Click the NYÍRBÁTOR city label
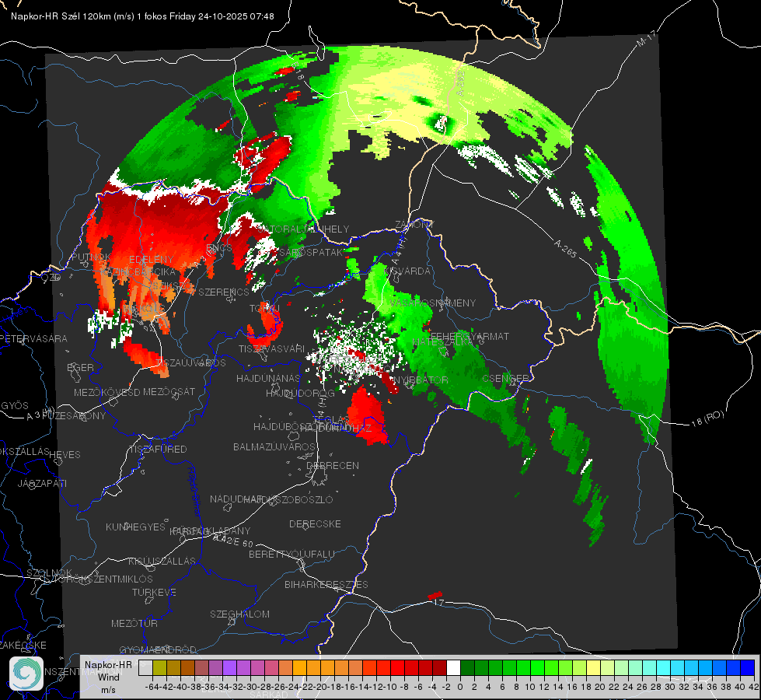Viewport: 761px width, 700px height. coord(420,380)
